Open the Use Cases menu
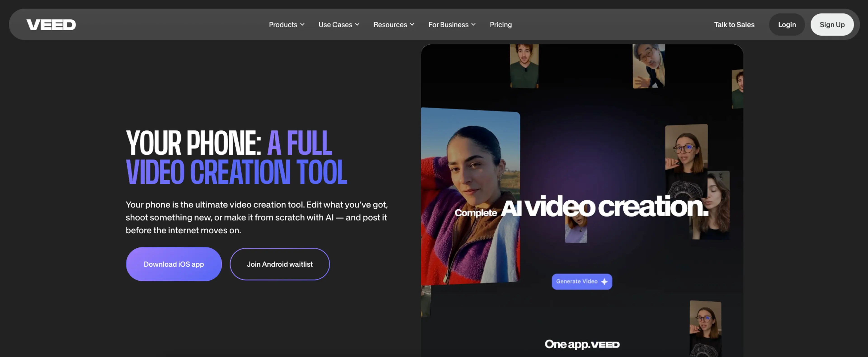This screenshot has width=868, height=357. pos(339,25)
